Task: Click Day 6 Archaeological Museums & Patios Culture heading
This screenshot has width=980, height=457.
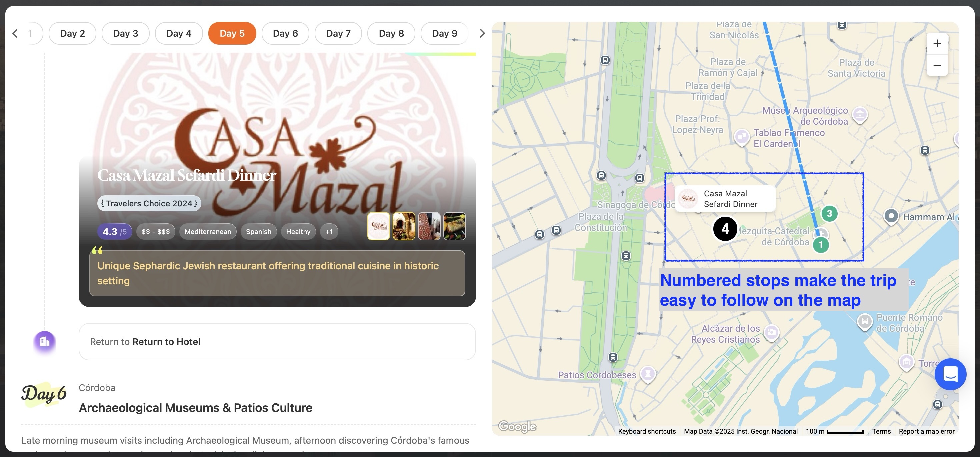Action: (196, 408)
